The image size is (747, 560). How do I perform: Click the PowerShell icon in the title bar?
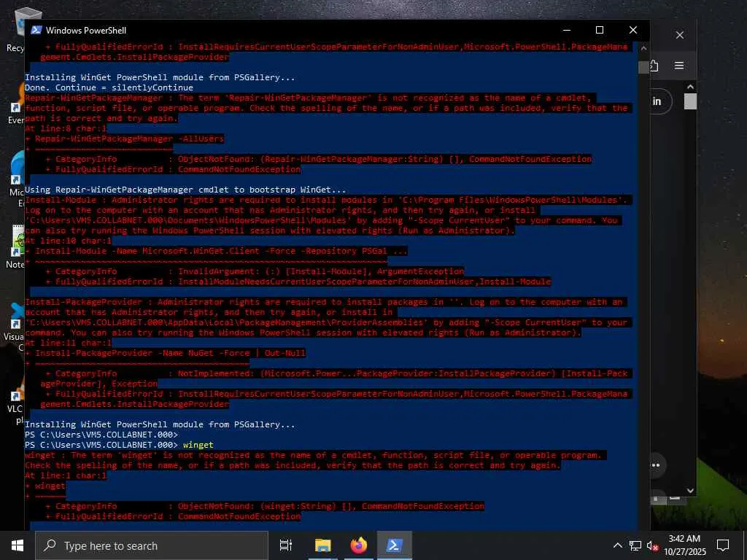(36, 30)
